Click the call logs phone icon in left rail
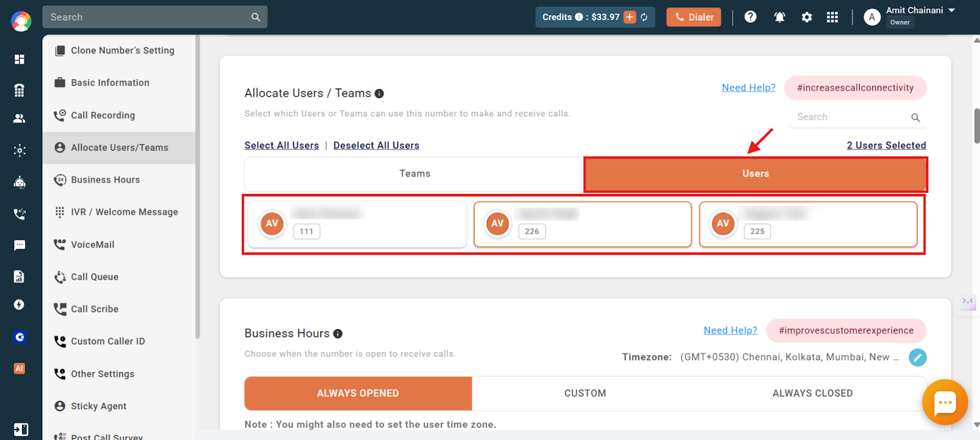This screenshot has height=440, width=980. pos(20,214)
